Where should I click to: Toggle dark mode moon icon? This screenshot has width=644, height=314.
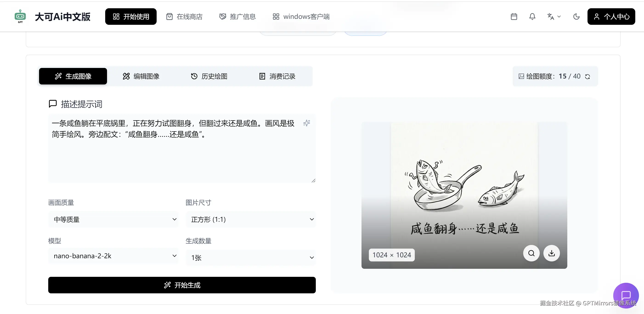(x=576, y=17)
